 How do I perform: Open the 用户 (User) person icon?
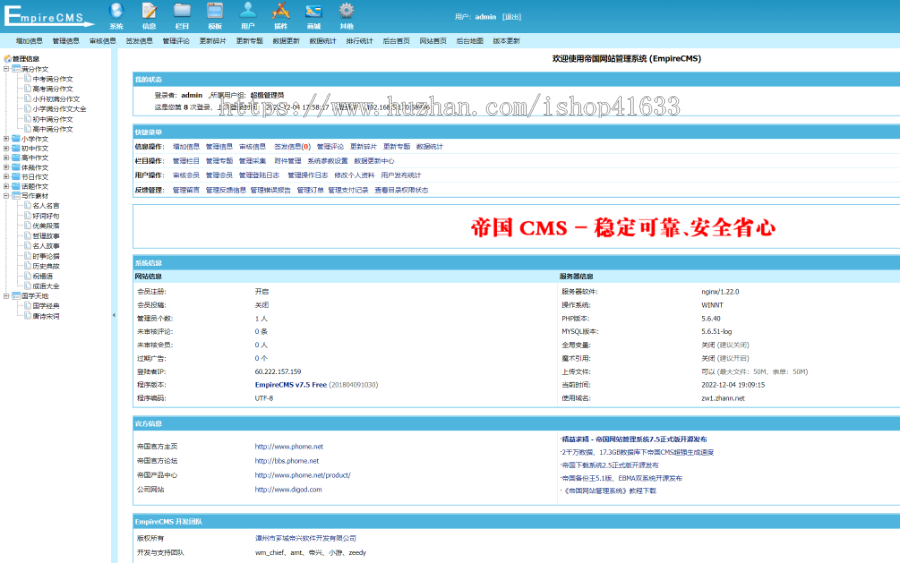point(248,15)
